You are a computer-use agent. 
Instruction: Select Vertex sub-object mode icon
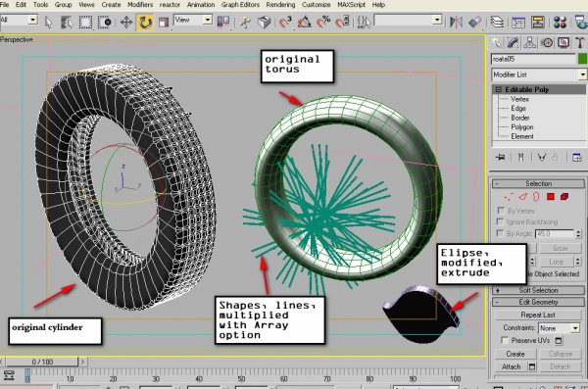[x=509, y=197]
